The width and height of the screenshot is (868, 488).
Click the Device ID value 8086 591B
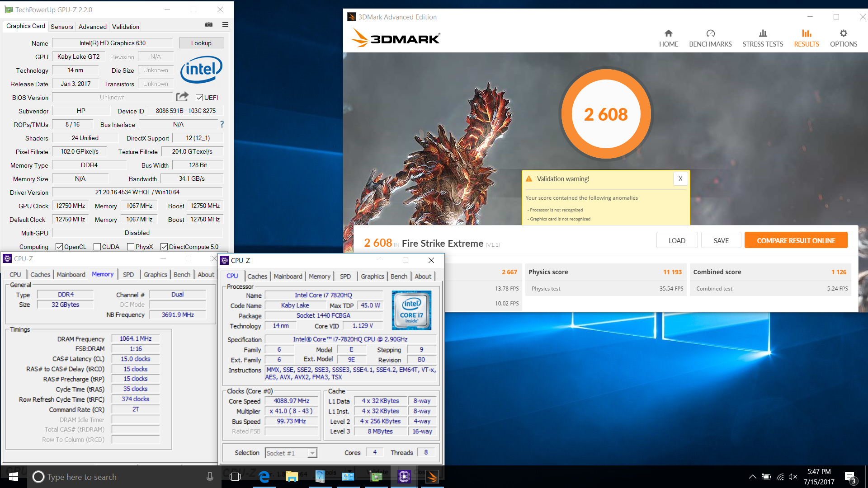tap(185, 111)
